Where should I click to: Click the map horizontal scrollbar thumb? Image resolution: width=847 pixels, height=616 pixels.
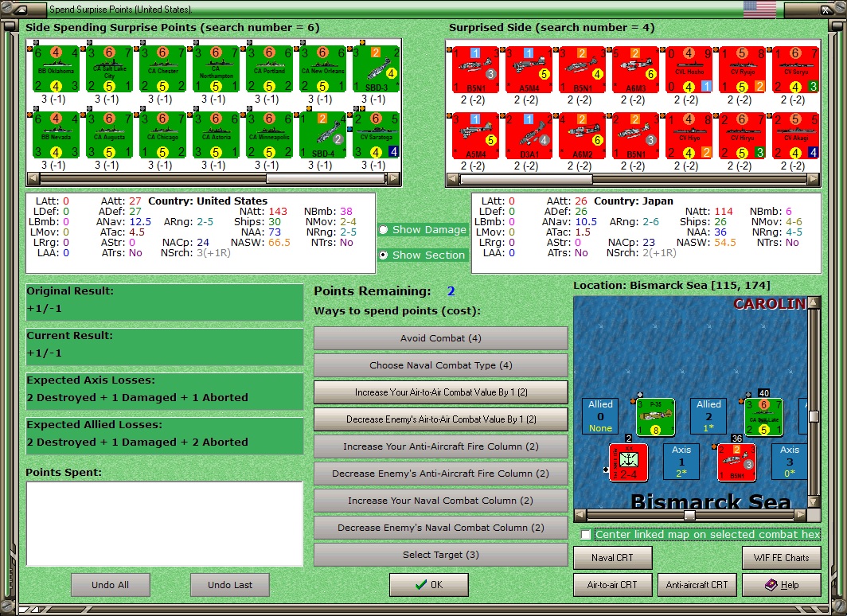(x=689, y=515)
